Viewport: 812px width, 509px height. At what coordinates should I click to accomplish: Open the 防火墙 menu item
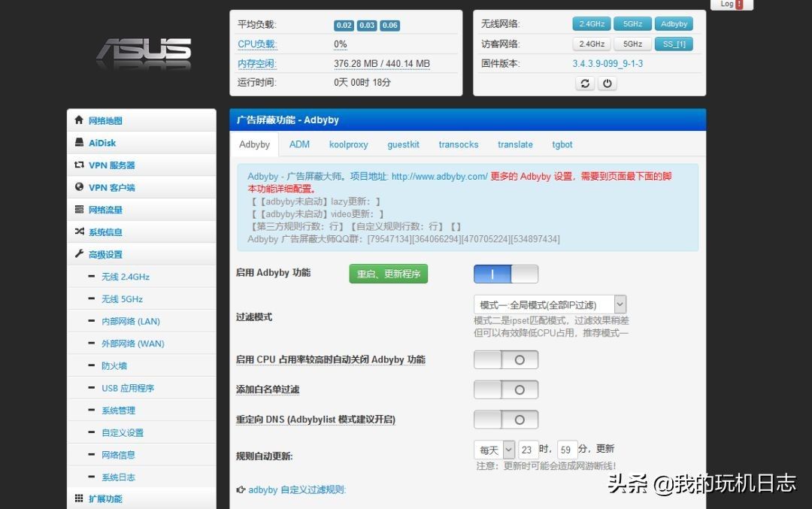(114, 366)
